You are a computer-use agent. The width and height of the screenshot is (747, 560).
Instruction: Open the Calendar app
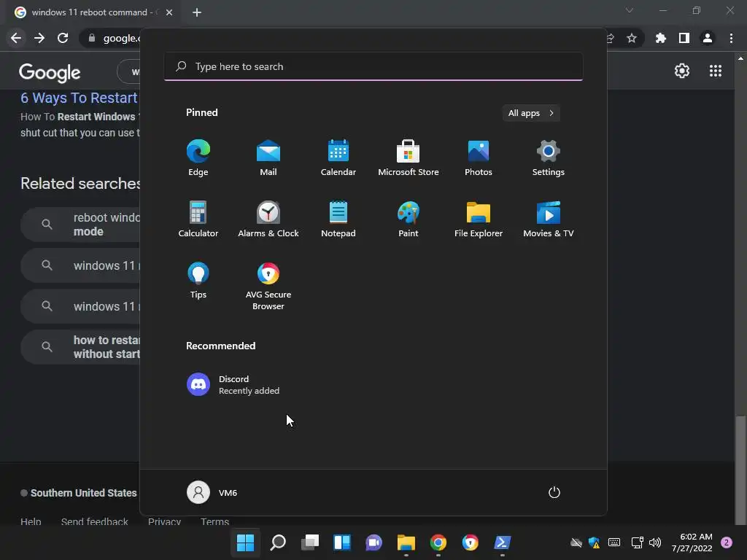coord(338,158)
